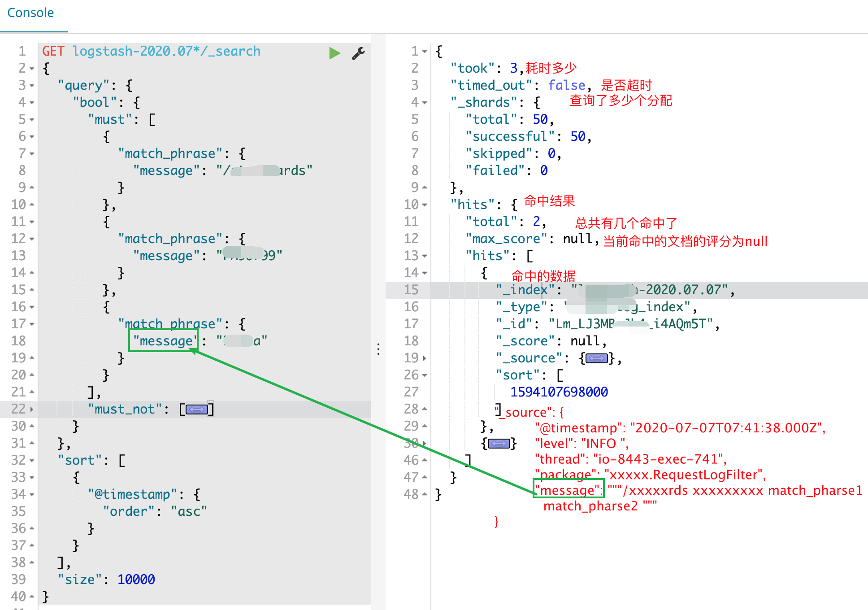The width and height of the screenshot is (868, 610).
Task: Click the "order": "asc" line
Action: click(155, 511)
